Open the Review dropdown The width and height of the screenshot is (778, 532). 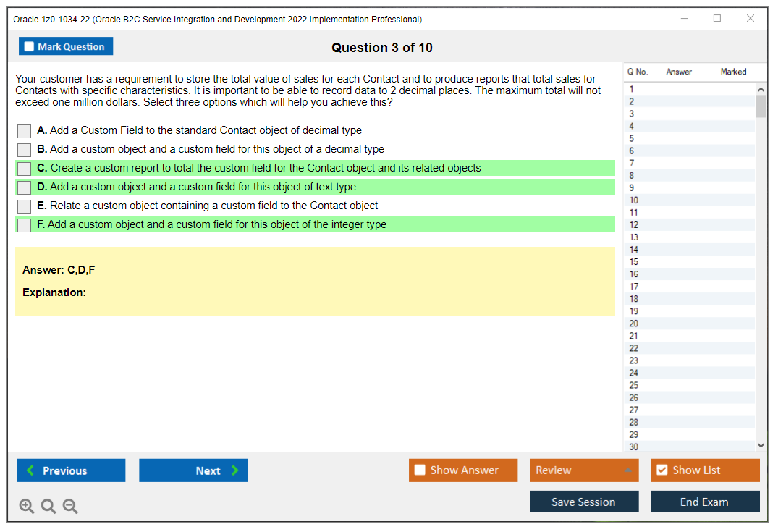point(584,470)
